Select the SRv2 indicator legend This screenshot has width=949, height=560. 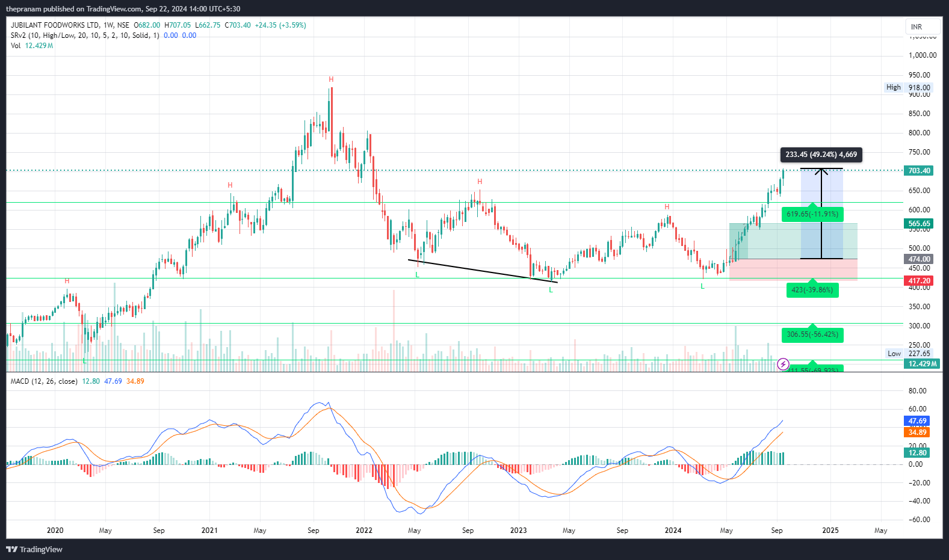[x=85, y=35]
